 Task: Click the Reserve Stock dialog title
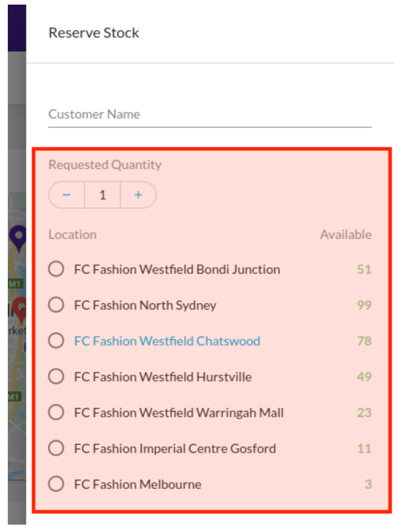pos(94,33)
